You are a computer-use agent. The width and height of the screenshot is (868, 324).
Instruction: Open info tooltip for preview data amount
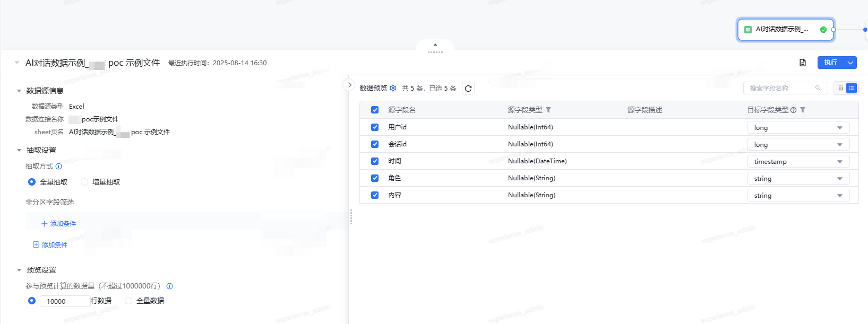[170, 286]
